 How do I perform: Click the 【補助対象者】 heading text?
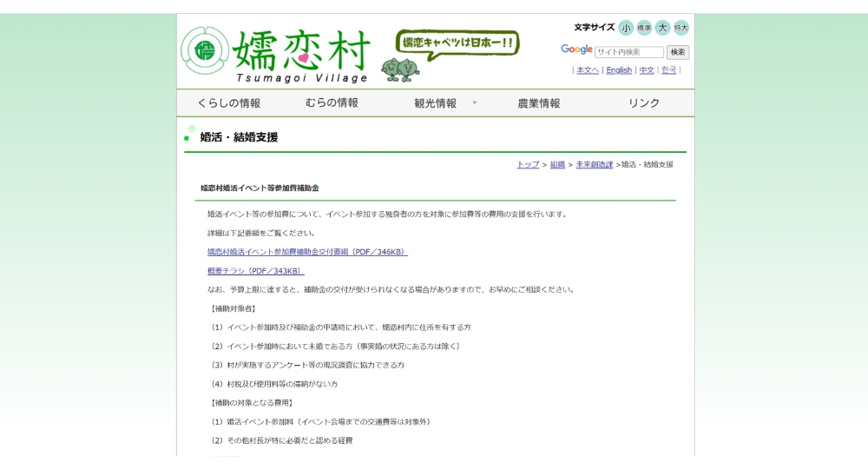pos(233,308)
